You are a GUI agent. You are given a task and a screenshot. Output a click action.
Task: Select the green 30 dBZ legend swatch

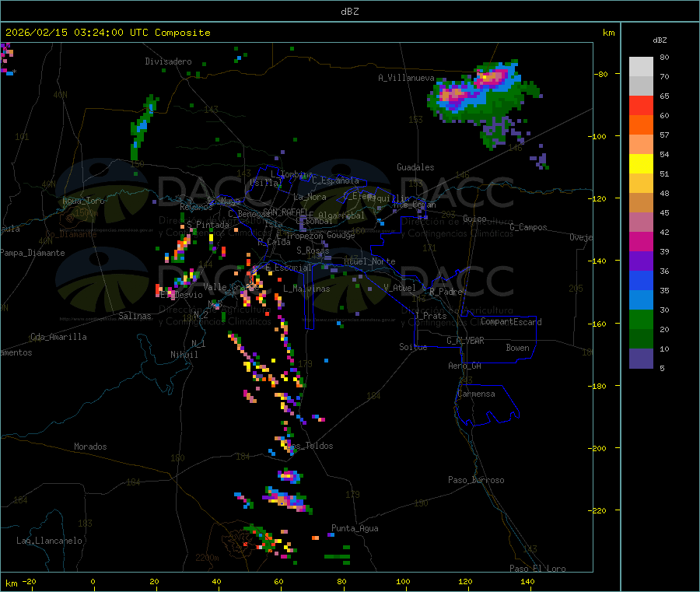tap(641, 319)
